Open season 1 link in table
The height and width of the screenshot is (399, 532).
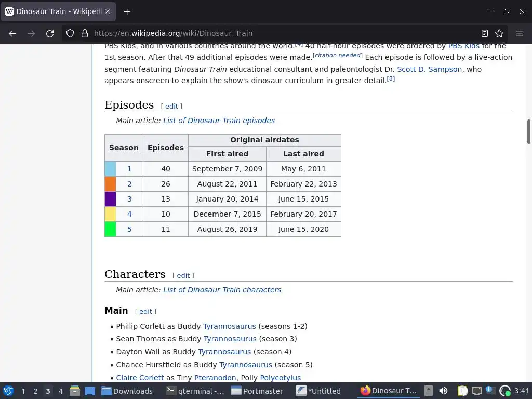(x=129, y=169)
